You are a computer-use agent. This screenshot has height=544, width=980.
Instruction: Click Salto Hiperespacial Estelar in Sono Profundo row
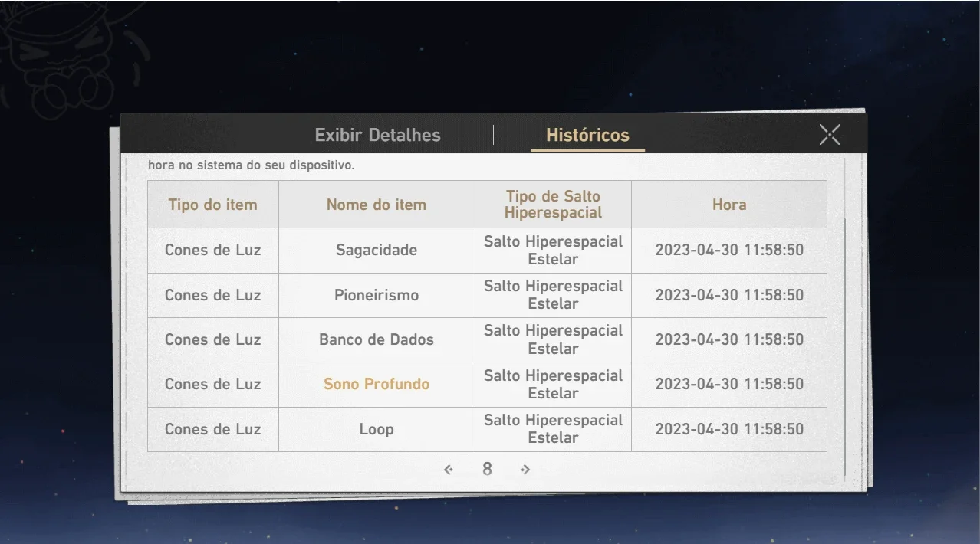point(553,384)
